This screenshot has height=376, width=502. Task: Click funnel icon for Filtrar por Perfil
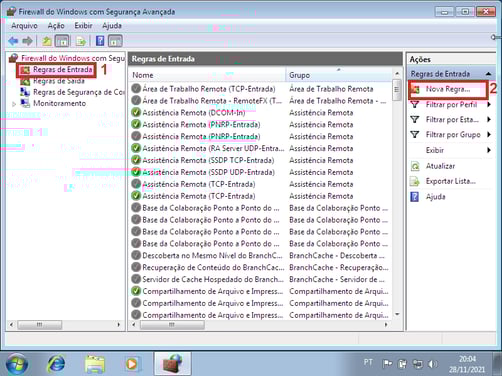tap(414, 105)
